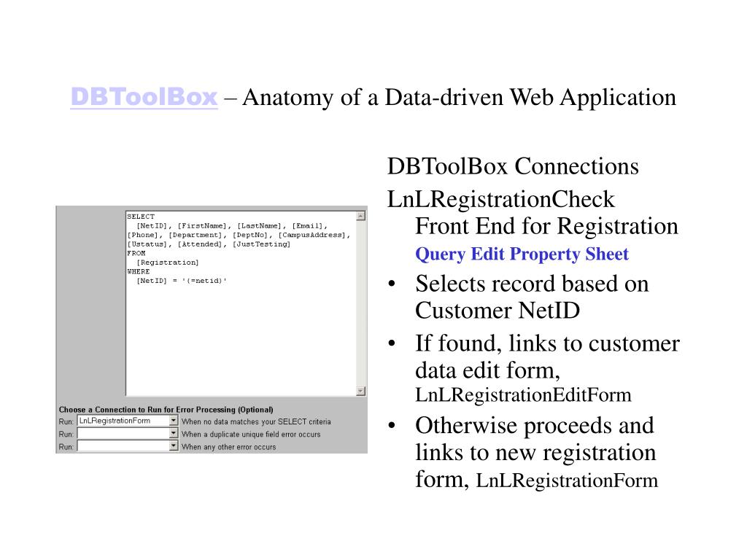Click the SELECT keyword in the query
The height and width of the screenshot is (560, 747).
click(x=141, y=217)
